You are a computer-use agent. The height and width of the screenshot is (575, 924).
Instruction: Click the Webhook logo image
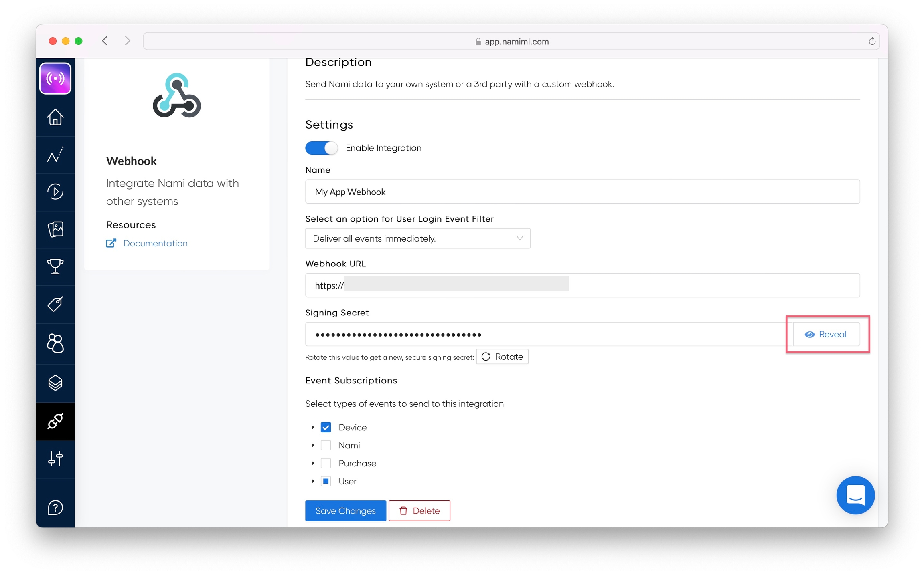(176, 95)
